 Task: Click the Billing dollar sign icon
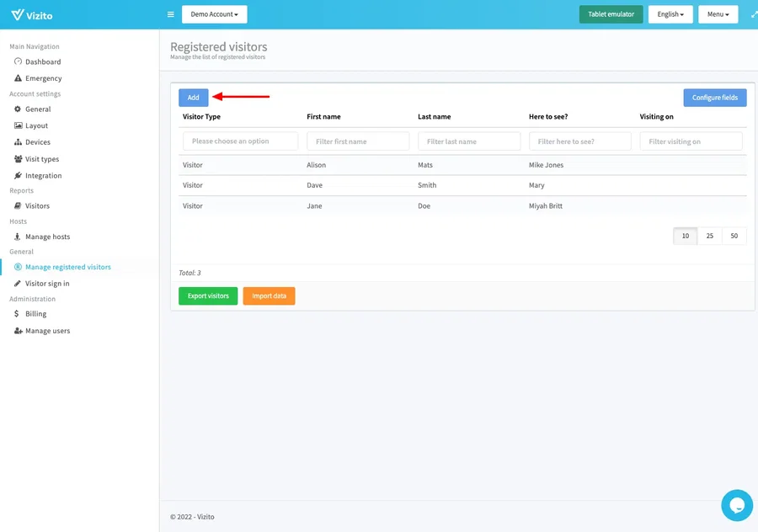point(18,314)
